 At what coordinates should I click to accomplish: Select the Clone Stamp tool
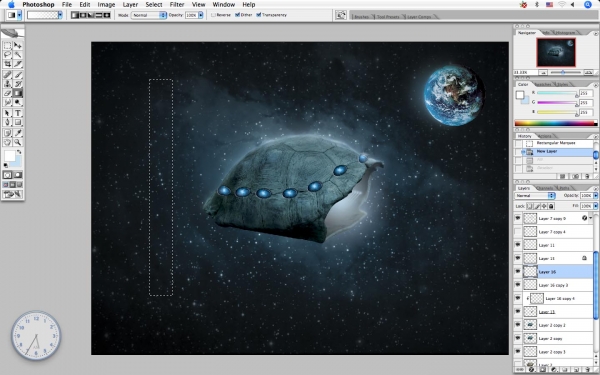click(x=7, y=84)
